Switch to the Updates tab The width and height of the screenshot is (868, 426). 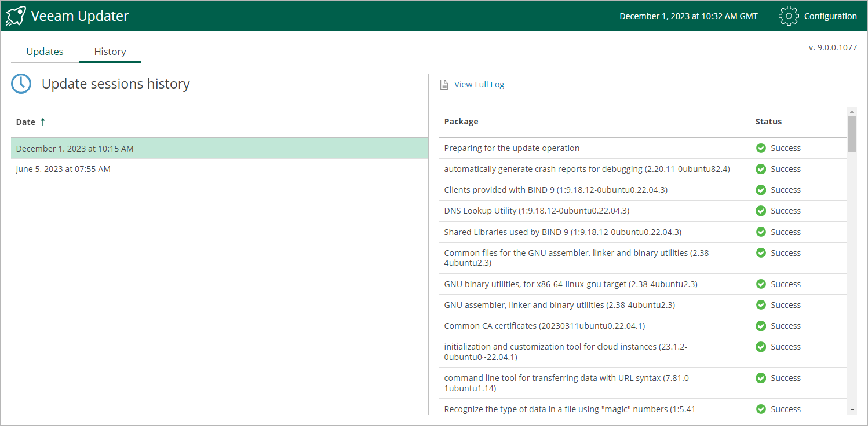(45, 52)
